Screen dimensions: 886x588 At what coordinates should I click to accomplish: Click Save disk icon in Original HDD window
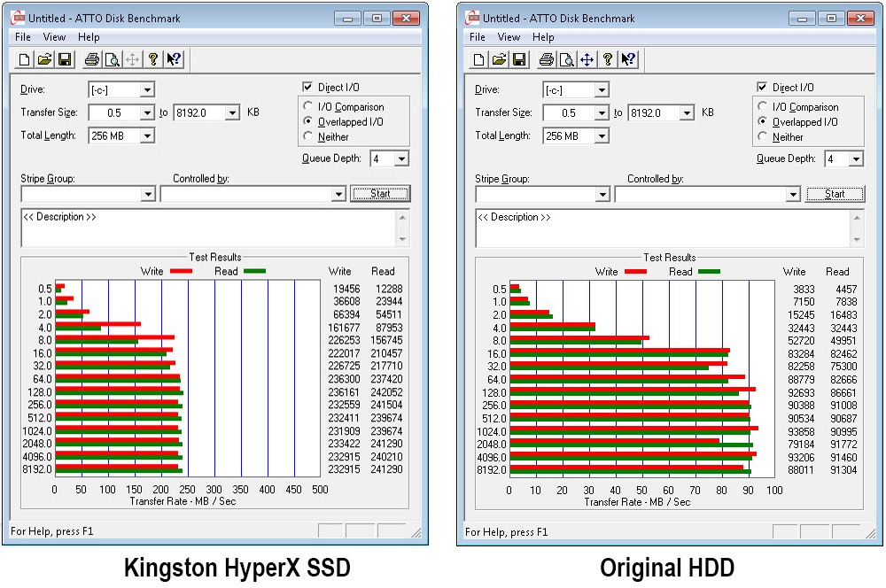[x=519, y=59]
